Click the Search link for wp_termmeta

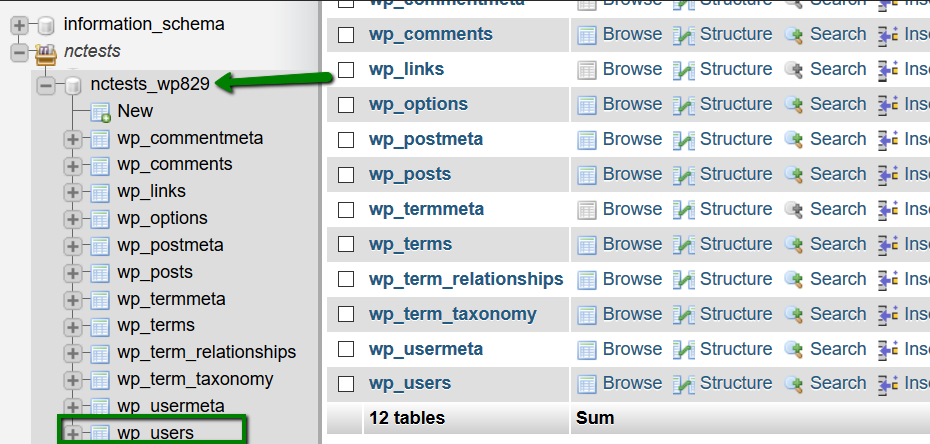click(838, 209)
